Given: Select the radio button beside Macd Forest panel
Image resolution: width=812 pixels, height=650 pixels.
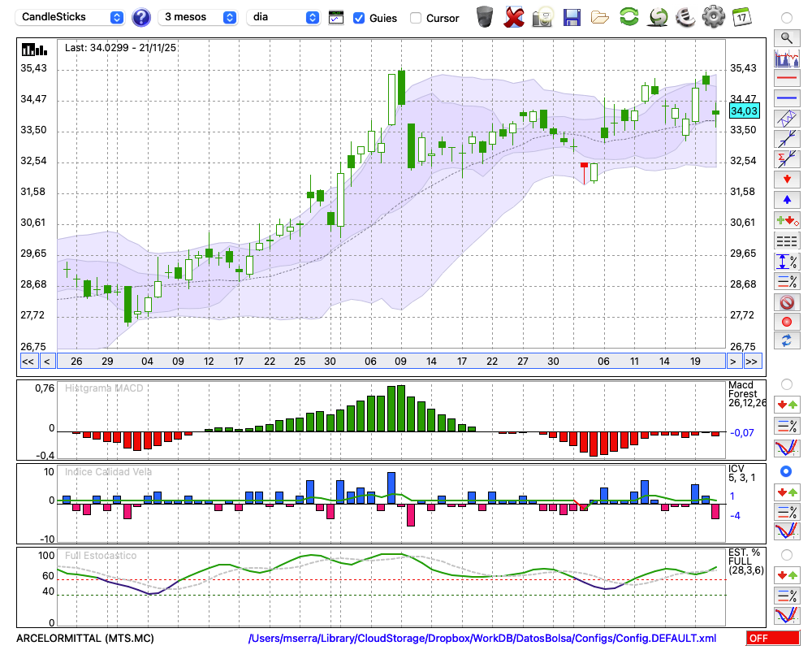Looking at the screenshot, I should pos(786,383).
